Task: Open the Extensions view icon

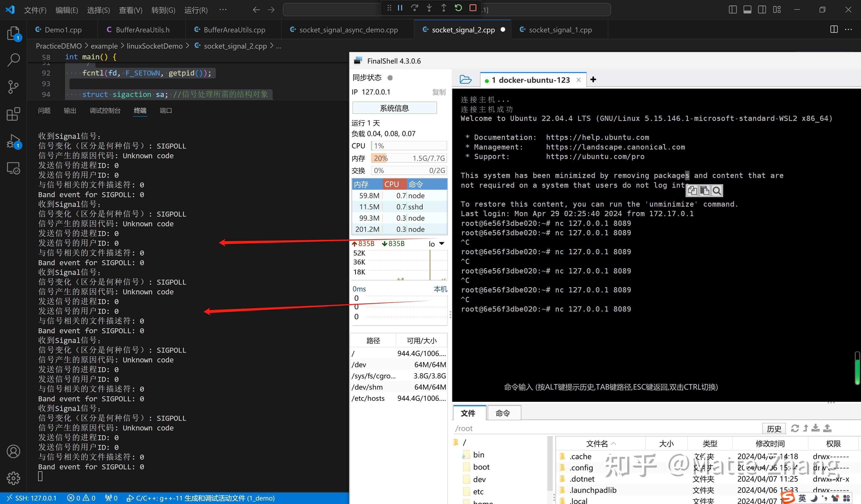Action: (13, 114)
